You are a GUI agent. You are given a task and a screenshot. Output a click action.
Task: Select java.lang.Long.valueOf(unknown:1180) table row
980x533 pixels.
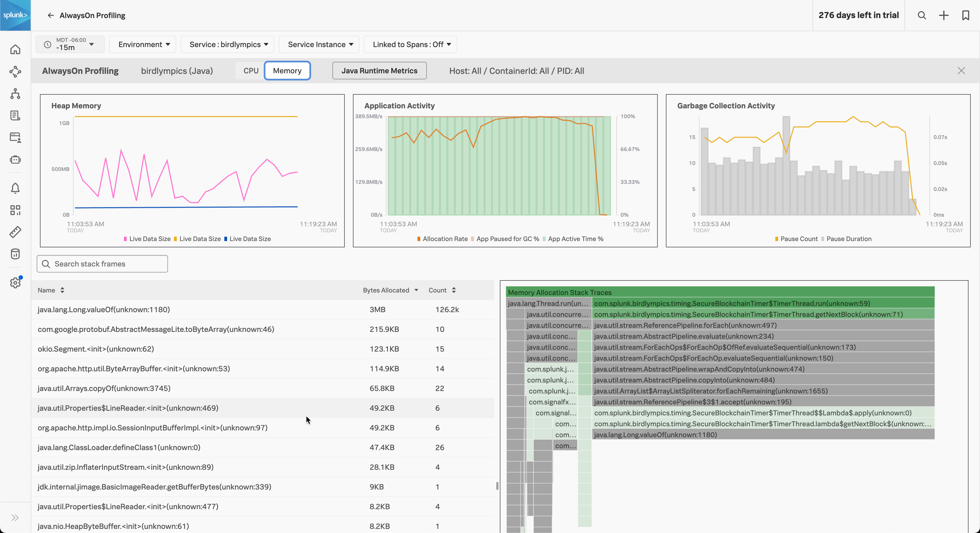(x=262, y=310)
